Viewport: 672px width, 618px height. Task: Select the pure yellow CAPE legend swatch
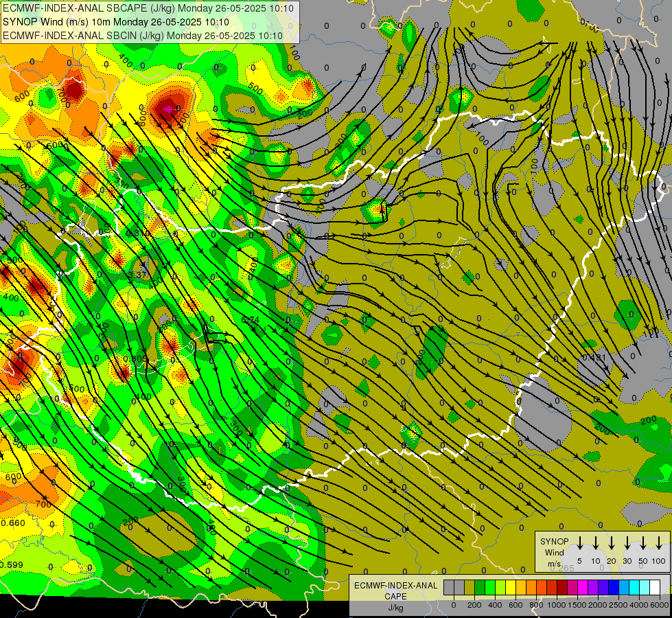511,587
